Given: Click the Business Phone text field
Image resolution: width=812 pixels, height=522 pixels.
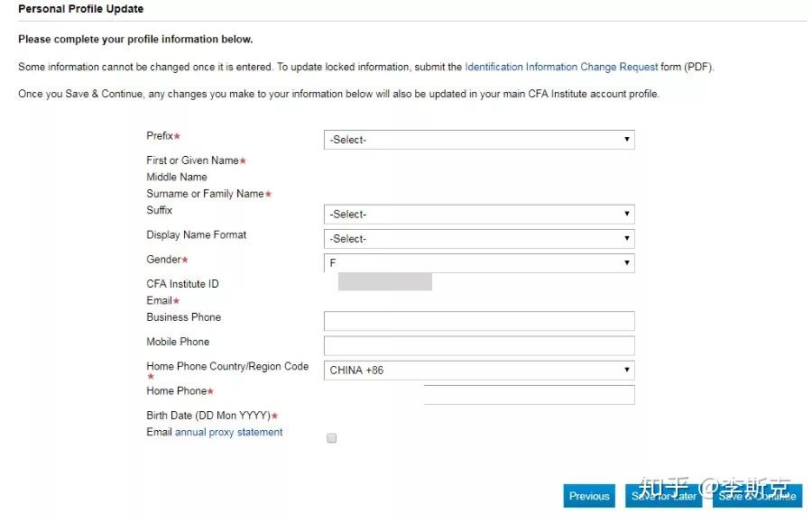Looking at the screenshot, I should [478, 321].
